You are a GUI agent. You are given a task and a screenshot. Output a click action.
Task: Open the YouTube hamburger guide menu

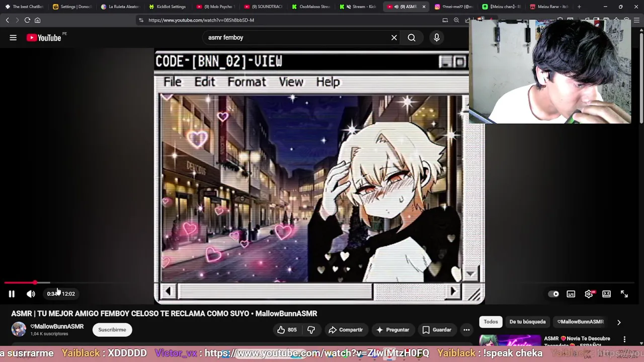[x=13, y=38]
